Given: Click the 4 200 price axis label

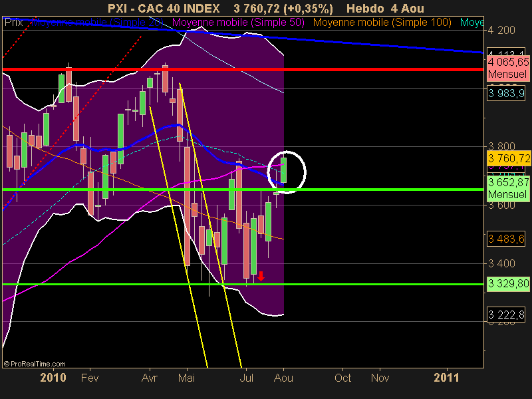Looking at the screenshot, I should click(x=501, y=31).
